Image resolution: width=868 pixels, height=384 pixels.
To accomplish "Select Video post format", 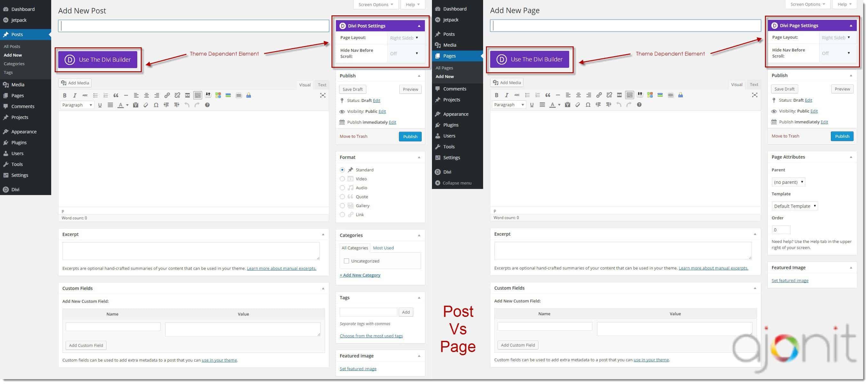I will (342, 179).
